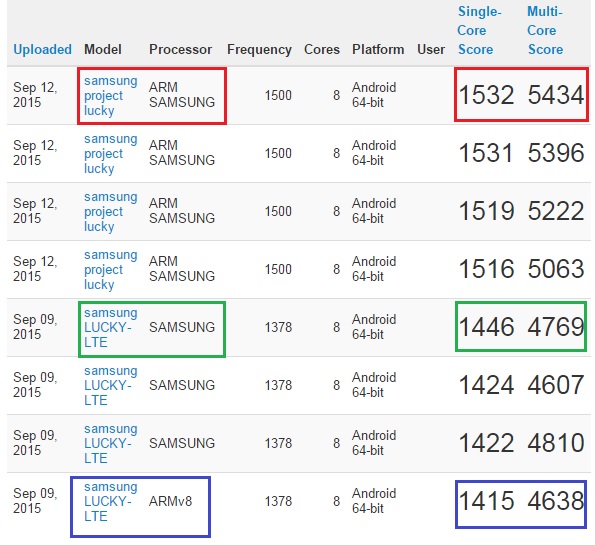Open samsung LUCKY-LTE result scoring 1422
The height and width of the screenshot is (545, 595).
pyautogui.click(x=110, y=444)
